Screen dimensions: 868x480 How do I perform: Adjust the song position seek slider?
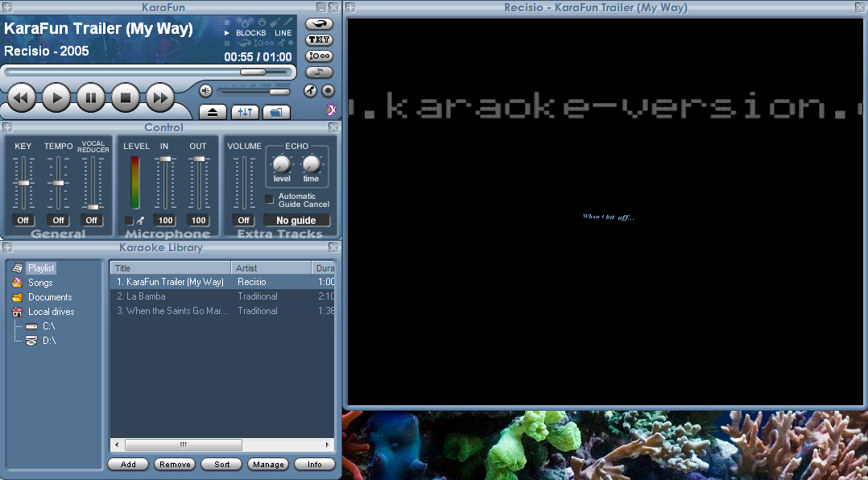[x=253, y=72]
